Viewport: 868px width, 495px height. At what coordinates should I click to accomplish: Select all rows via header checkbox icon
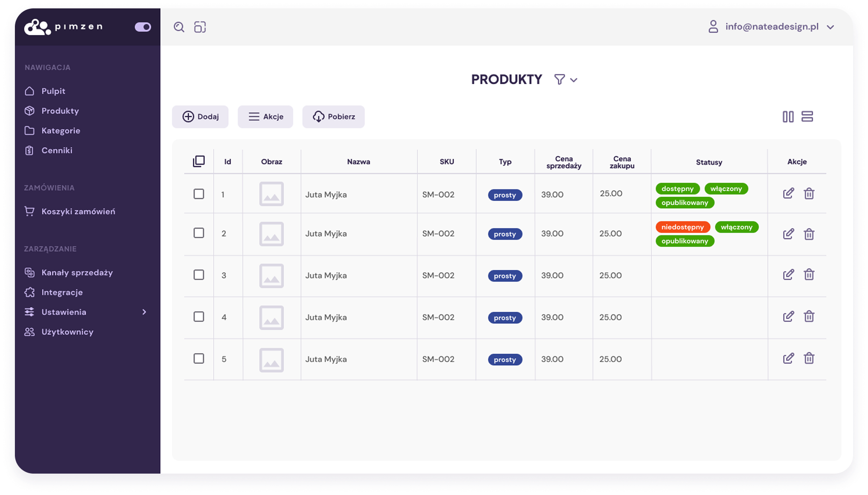[199, 161]
